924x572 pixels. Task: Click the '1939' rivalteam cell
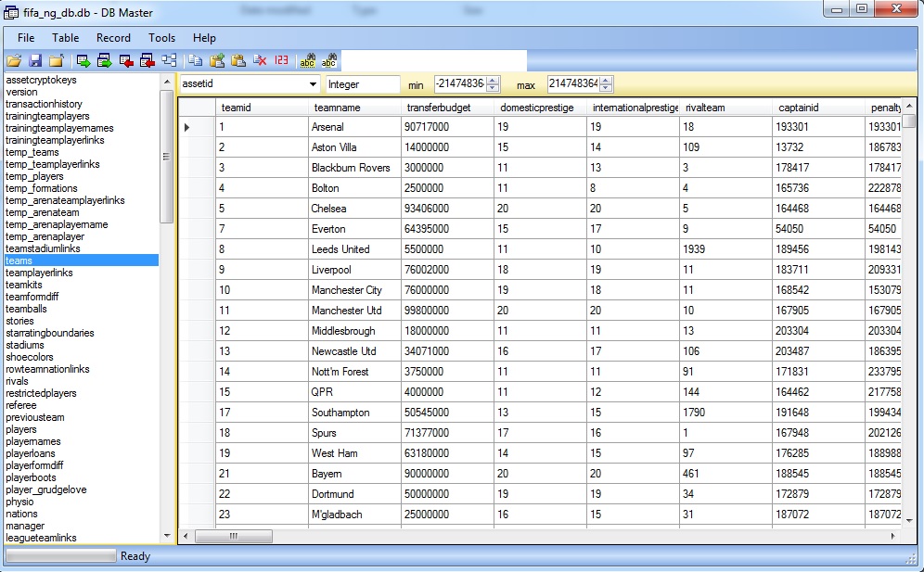(x=726, y=249)
